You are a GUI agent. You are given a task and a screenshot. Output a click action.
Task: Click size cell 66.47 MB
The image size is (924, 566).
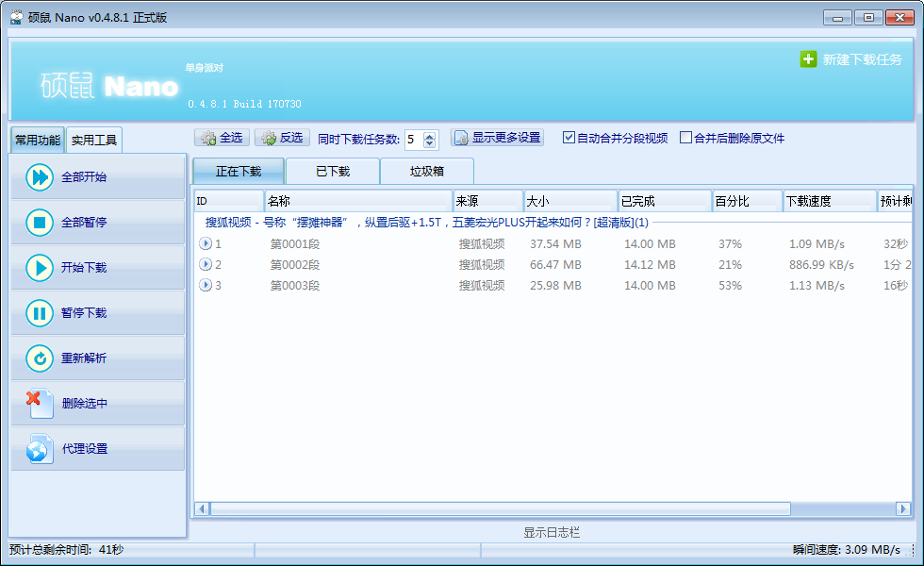tap(555, 265)
